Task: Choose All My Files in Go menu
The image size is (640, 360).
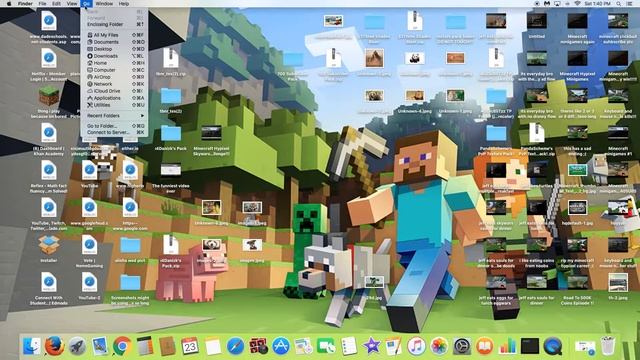Action: pyautogui.click(x=114, y=35)
